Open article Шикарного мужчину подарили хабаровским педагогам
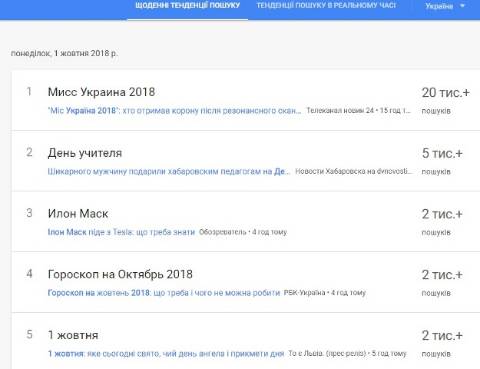The width and height of the screenshot is (480, 369). (169, 171)
